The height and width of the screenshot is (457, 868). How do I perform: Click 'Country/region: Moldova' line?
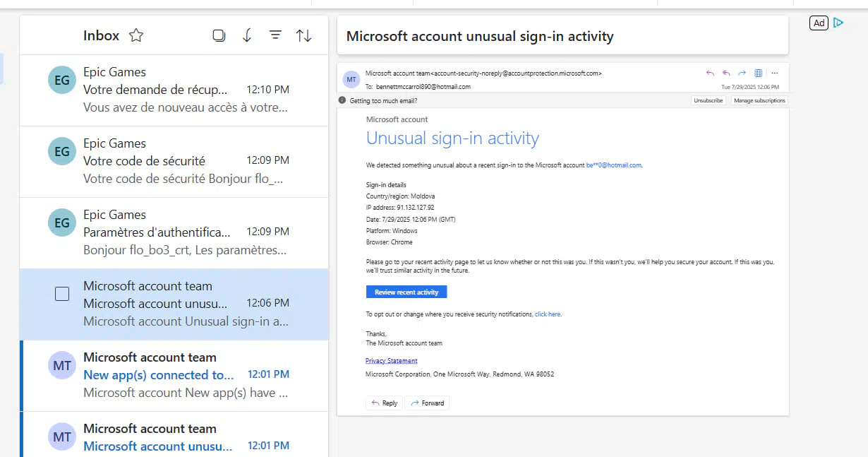tap(400, 196)
